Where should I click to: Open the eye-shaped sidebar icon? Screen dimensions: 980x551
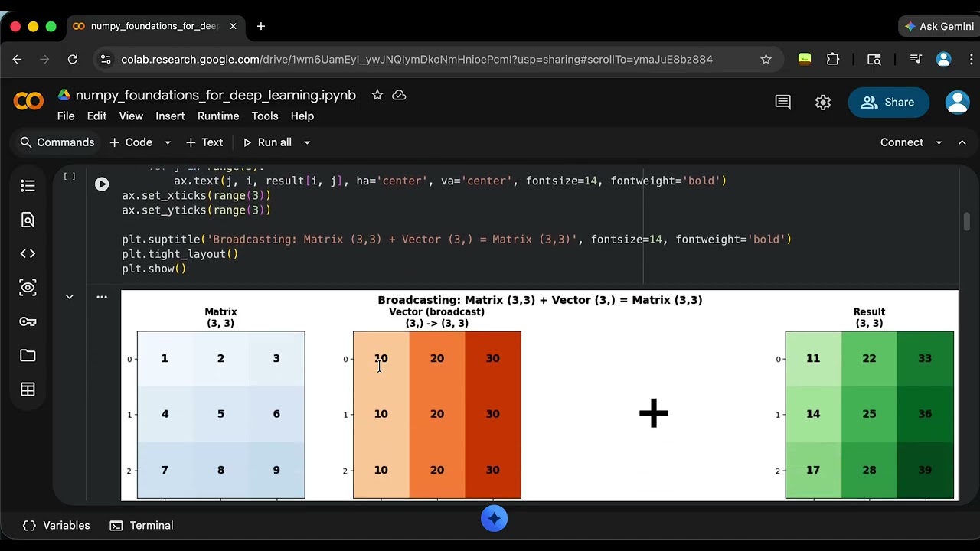tap(28, 288)
